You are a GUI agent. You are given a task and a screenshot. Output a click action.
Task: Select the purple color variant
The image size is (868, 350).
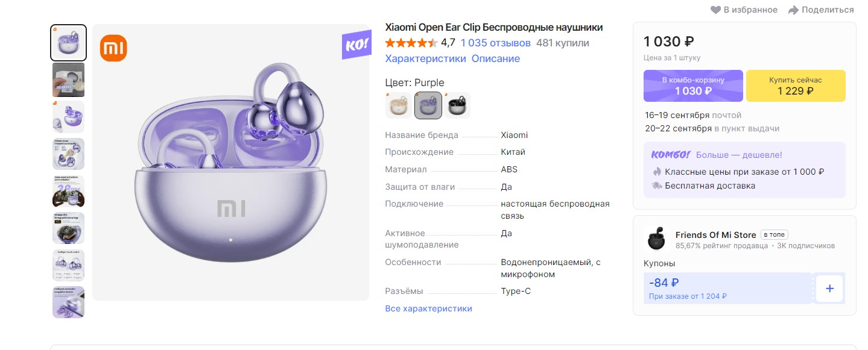pyautogui.click(x=428, y=105)
